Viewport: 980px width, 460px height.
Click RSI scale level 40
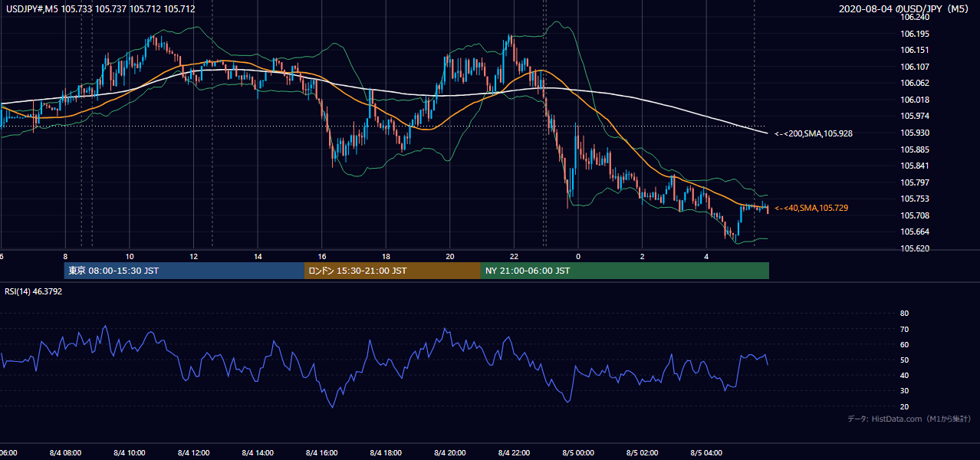coord(905,375)
